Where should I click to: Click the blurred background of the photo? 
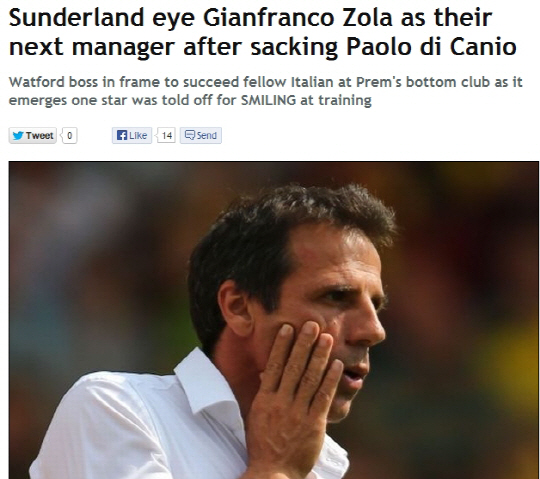[x=96, y=258]
